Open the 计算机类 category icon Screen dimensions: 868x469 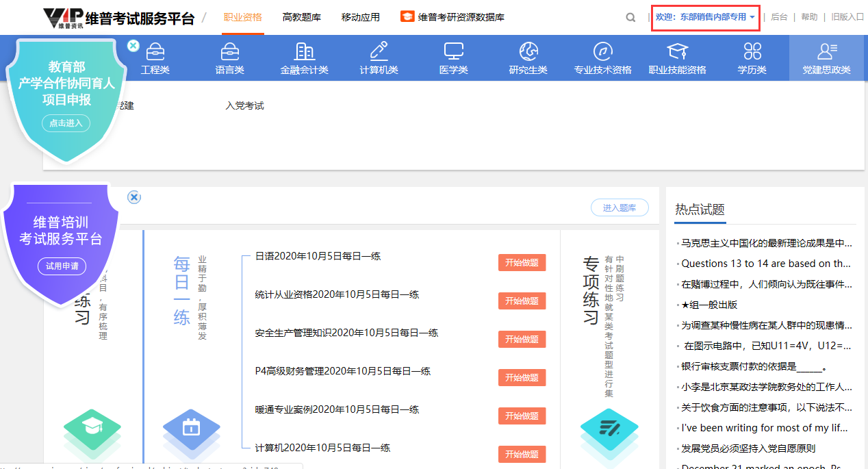coord(379,52)
